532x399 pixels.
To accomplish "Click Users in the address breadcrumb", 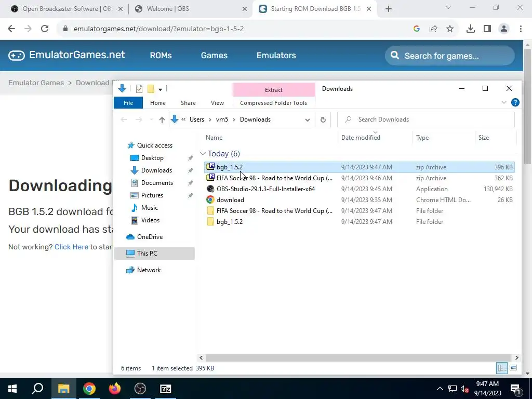I will [x=197, y=120].
